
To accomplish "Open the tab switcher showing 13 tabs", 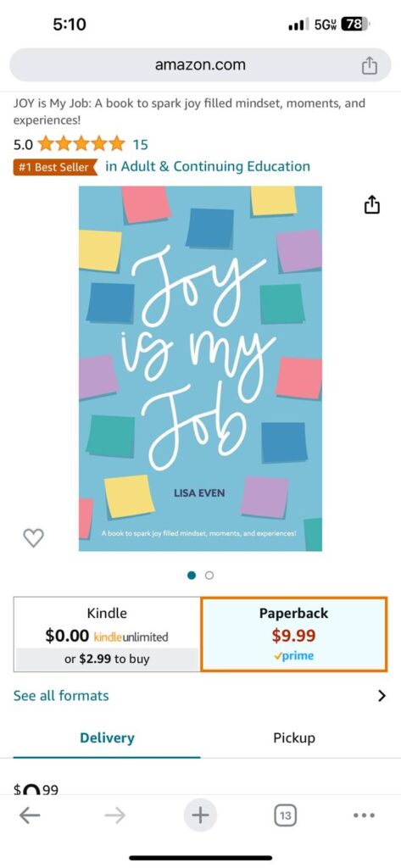I will 285,815.
